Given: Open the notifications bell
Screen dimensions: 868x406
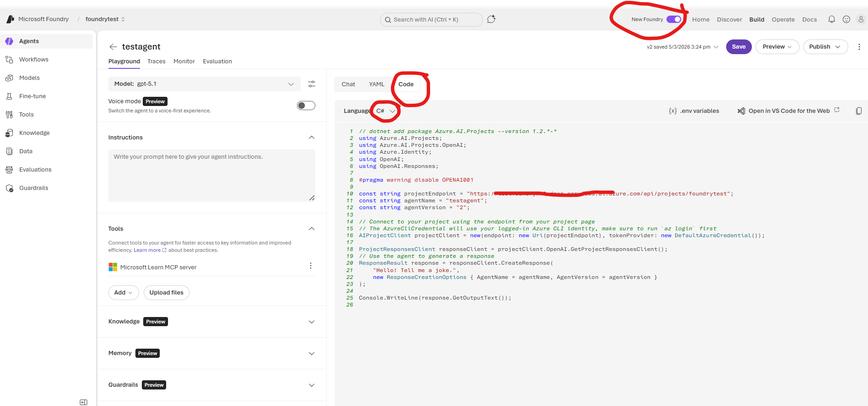Looking at the screenshot, I should point(831,19).
